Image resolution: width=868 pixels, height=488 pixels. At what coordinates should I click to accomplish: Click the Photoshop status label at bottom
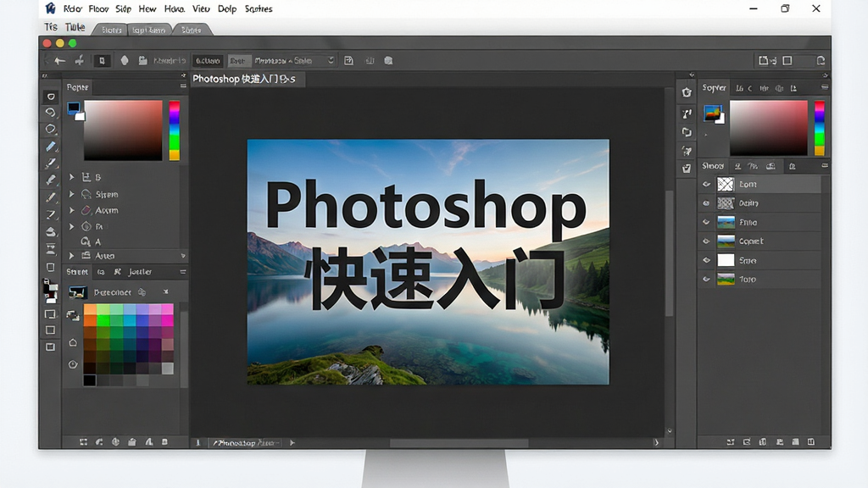pyautogui.click(x=245, y=442)
